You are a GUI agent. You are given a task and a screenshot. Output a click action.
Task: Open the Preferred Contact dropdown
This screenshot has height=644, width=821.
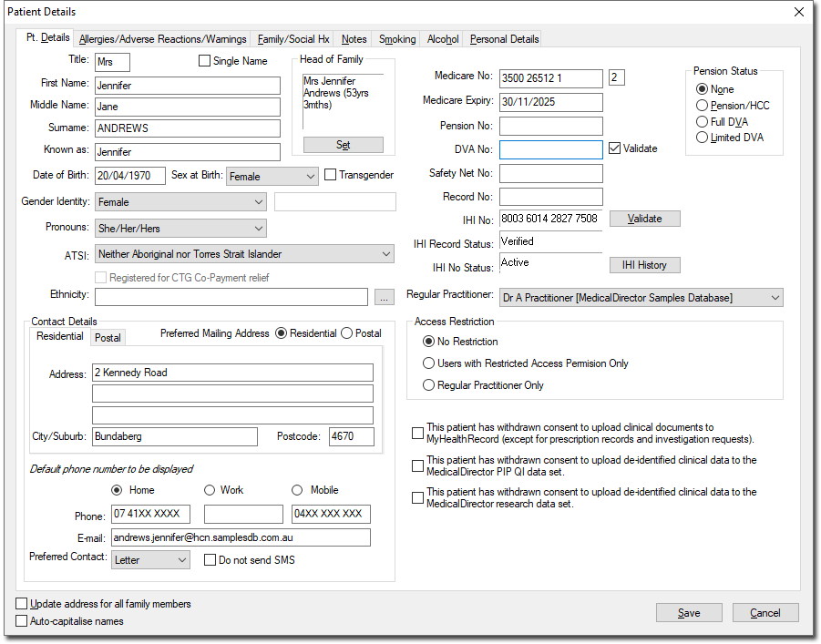(150, 559)
